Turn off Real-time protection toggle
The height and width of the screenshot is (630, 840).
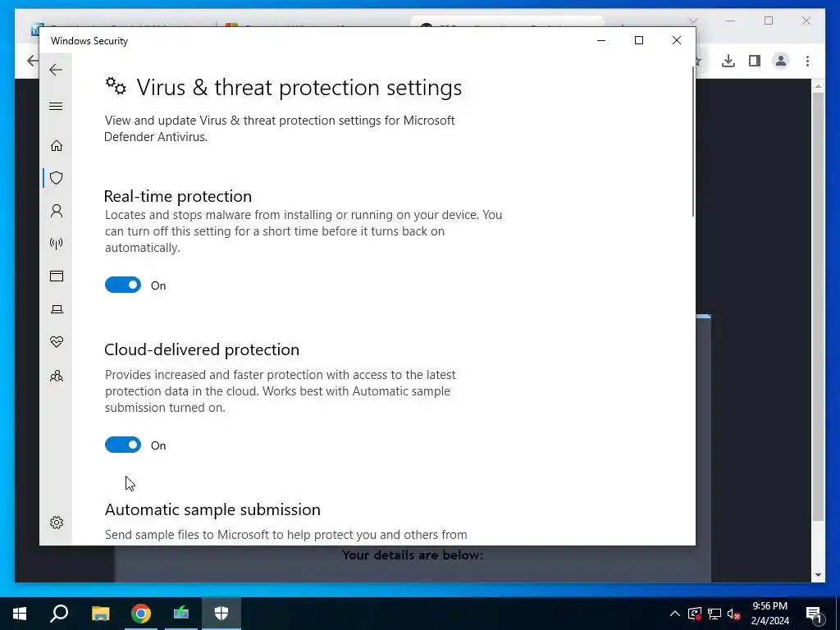click(x=123, y=285)
